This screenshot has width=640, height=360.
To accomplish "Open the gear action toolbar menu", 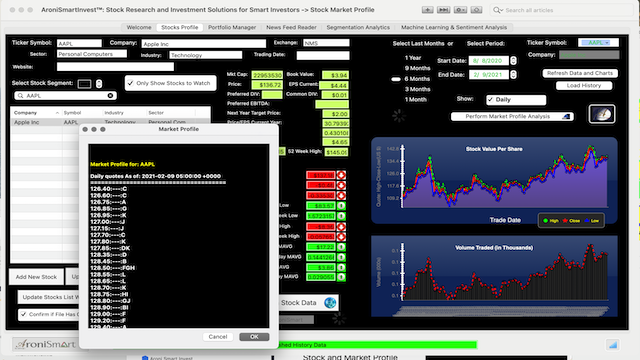I will [460, 10].
